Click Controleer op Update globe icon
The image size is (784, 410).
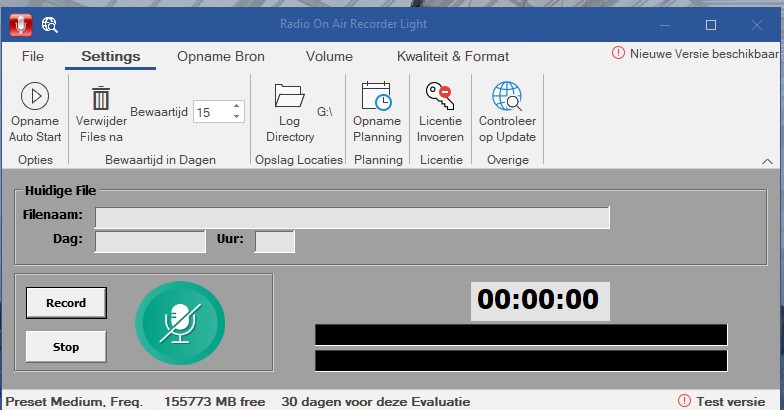[507, 96]
